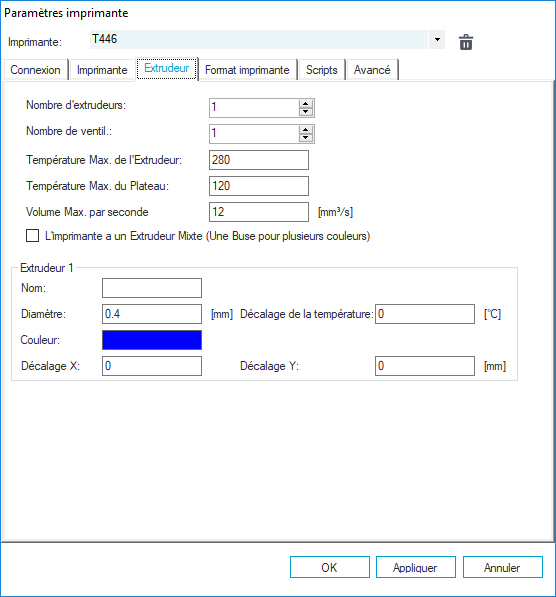556x597 pixels.
Task: Select the Avancé tab
Action: pyautogui.click(x=372, y=70)
